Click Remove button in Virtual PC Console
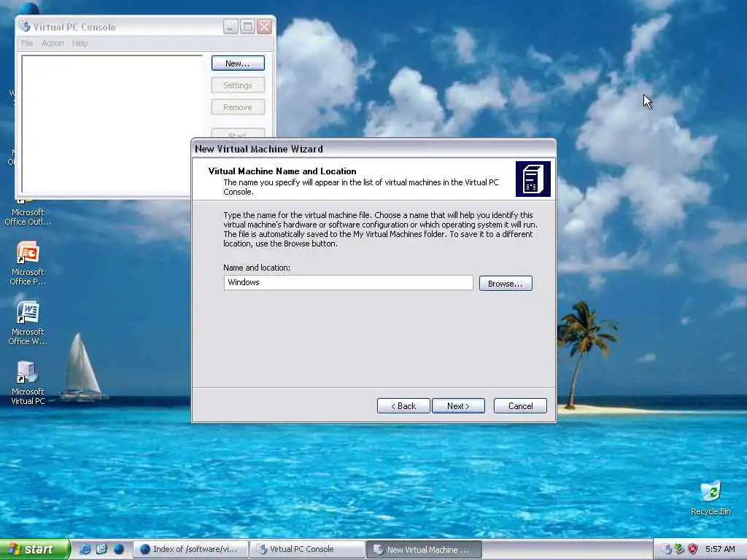Image resolution: width=747 pixels, height=560 pixels. [x=238, y=107]
